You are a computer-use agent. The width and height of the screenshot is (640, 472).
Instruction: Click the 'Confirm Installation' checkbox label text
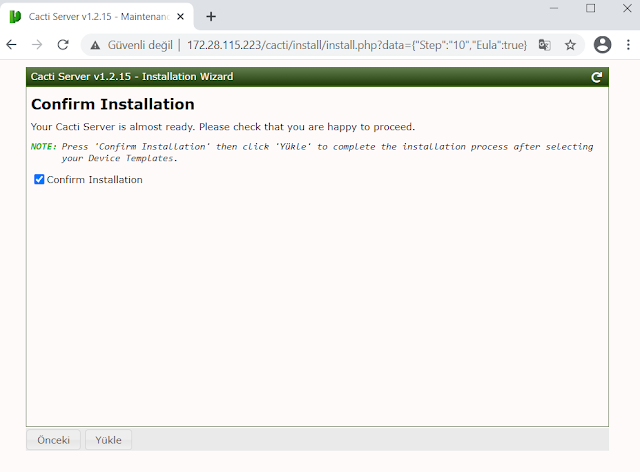click(x=95, y=180)
